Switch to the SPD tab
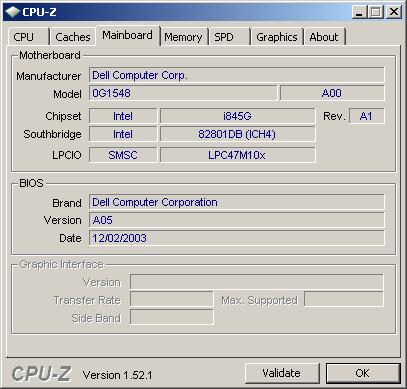 click(229, 37)
